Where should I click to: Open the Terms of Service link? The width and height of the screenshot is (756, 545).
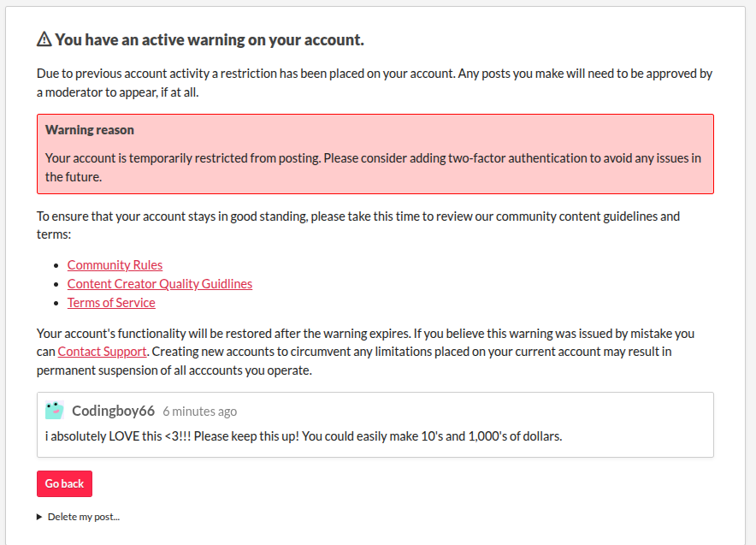pyautogui.click(x=111, y=303)
